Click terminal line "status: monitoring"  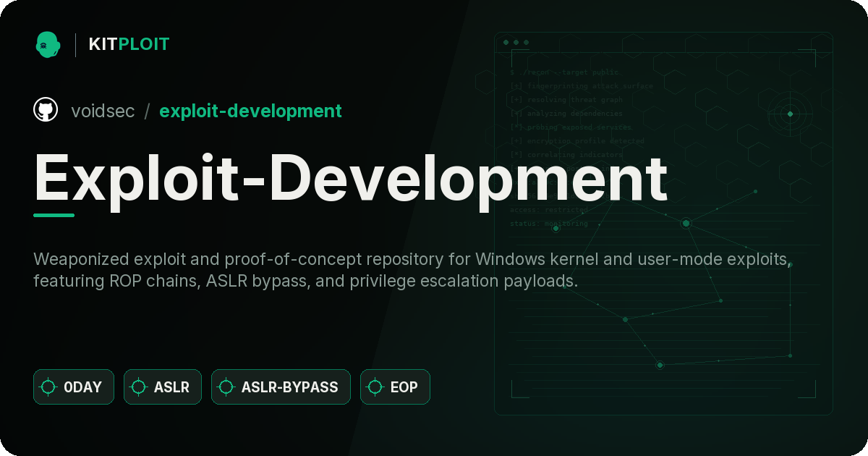[549, 224]
